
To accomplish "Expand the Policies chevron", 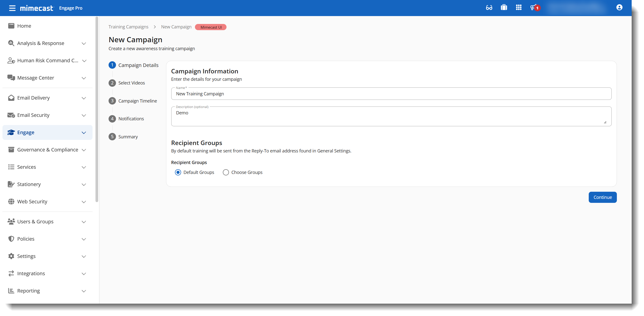I will [x=84, y=239].
